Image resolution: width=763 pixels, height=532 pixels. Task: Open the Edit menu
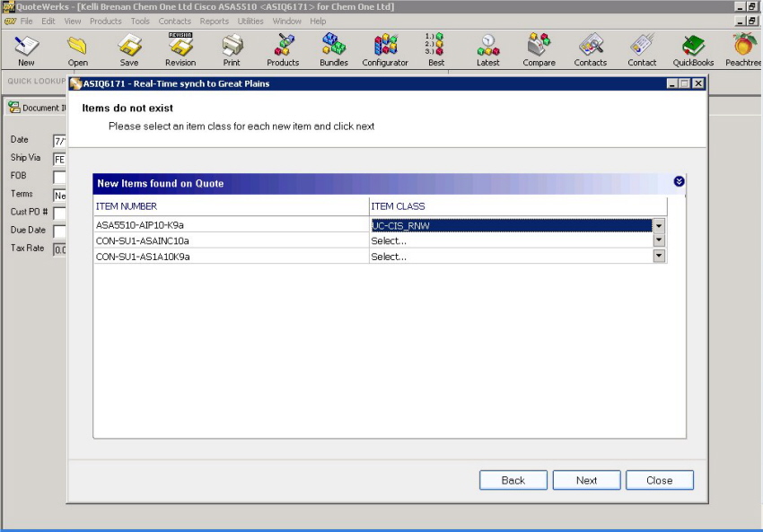click(x=48, y=22)
